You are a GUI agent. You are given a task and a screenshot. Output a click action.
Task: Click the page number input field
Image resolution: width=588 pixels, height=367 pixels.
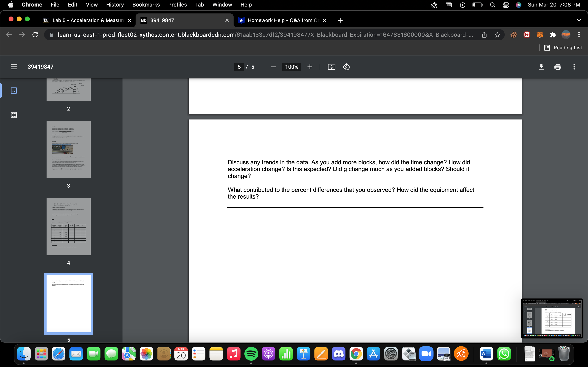point(239,67)
